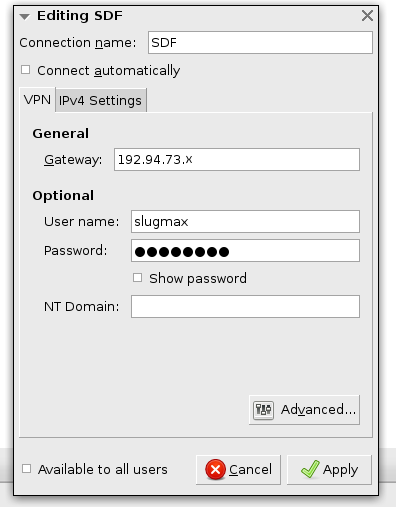Enable Connect automatically checkbox
Screen dimensions: 396x507
(x=26, y=70)
